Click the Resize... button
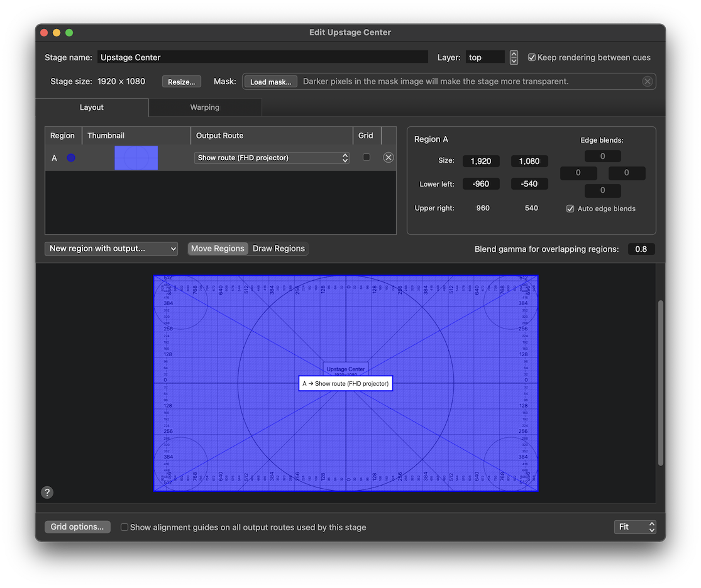Viewport: 701px width, 588px height. tap(182, 82)
